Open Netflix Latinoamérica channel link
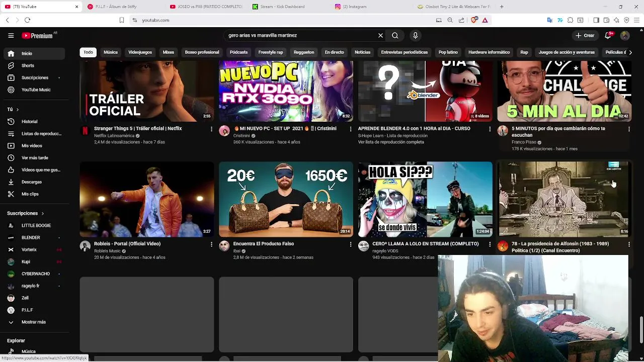 (x=114, y=136)
